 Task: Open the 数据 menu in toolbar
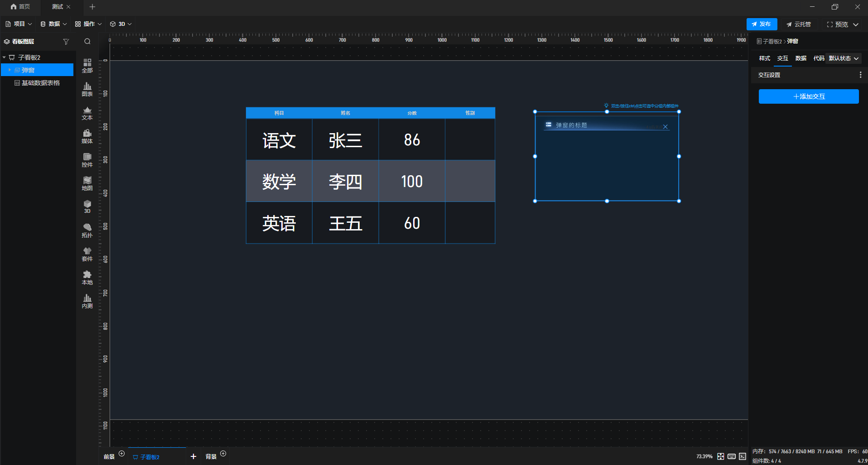53,24
